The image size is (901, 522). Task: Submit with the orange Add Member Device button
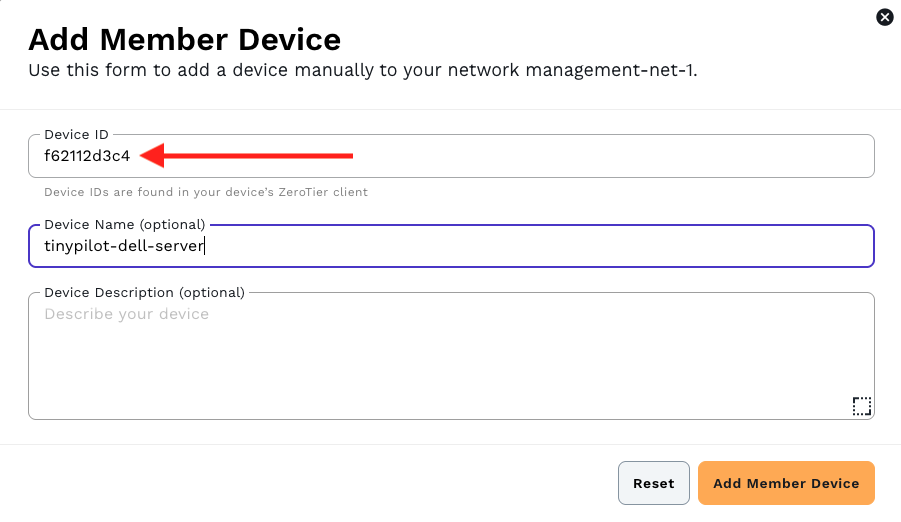(786, 483)
